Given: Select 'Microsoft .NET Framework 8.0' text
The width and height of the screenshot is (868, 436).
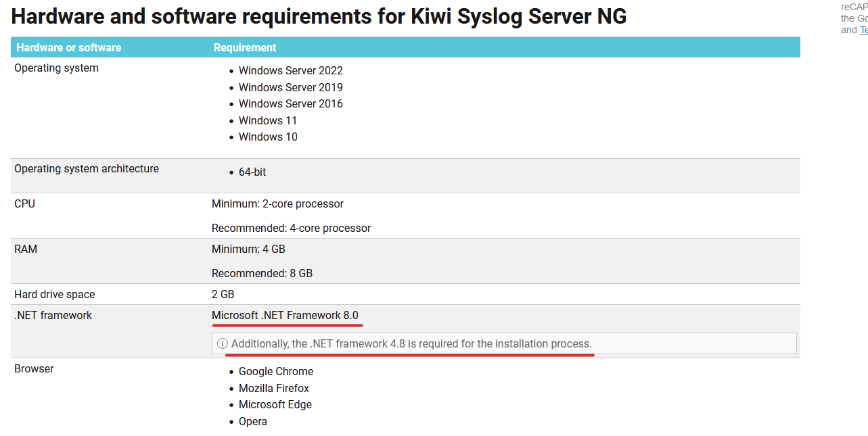Looking at the screenshot, I should coord(285,315).
